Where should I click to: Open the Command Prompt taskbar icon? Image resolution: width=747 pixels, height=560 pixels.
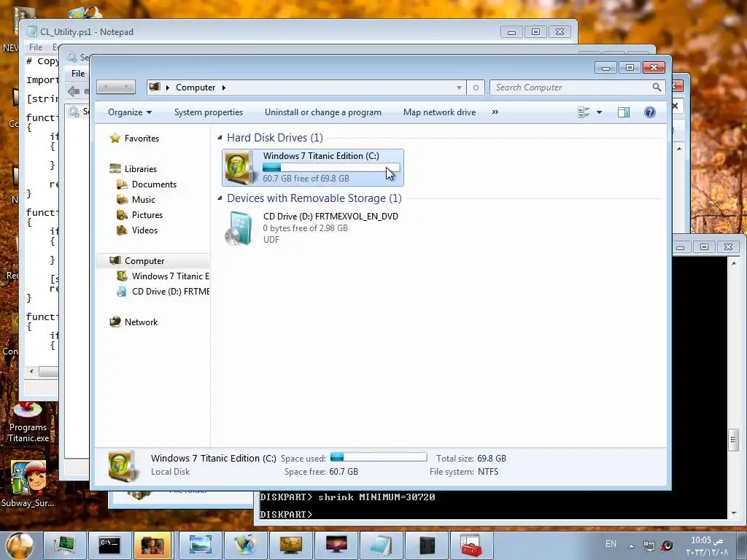click(x=109, y=545)
